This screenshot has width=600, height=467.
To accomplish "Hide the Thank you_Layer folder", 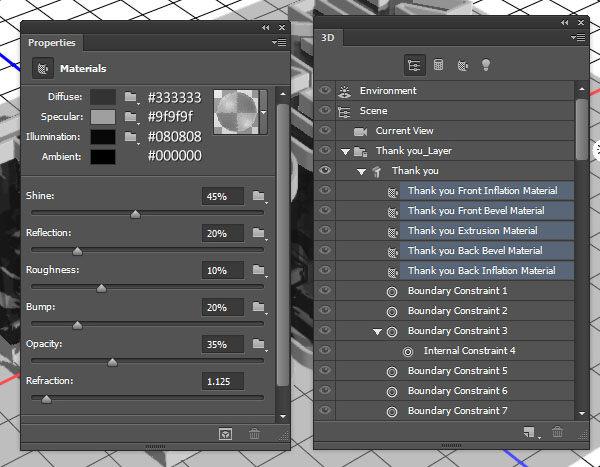I will click(325, 150).
